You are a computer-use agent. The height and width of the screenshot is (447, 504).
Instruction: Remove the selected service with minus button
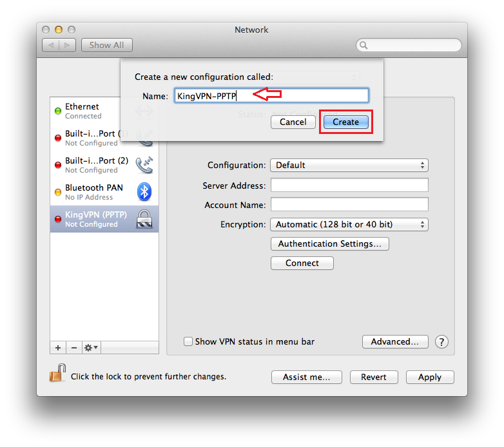click(x=74, y=348)
